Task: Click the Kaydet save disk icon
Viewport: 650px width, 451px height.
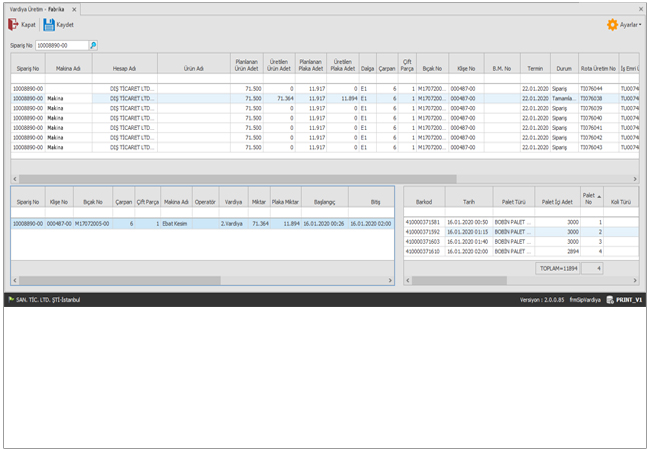Action: point(49,24)
